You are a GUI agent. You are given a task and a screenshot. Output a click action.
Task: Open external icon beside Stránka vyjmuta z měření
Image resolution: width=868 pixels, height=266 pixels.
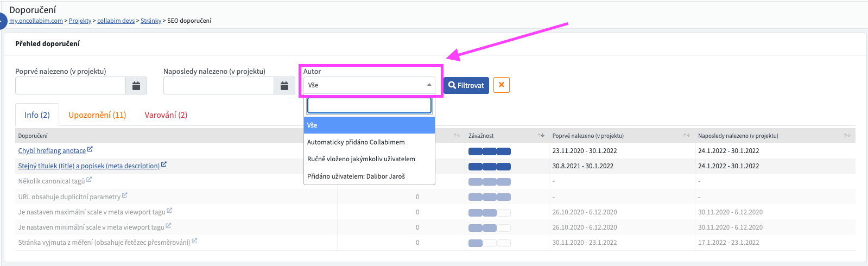[x=194, y=241]
